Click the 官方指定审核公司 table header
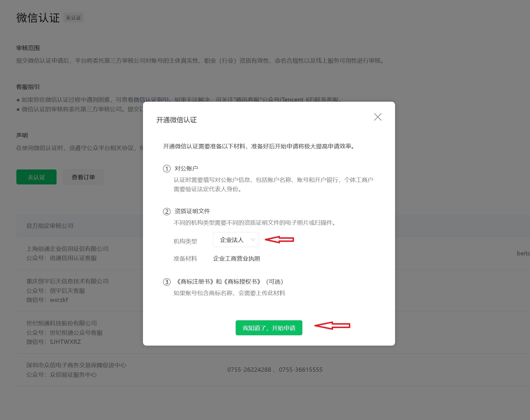The image size is (530, 420). [x=50, y=226]
